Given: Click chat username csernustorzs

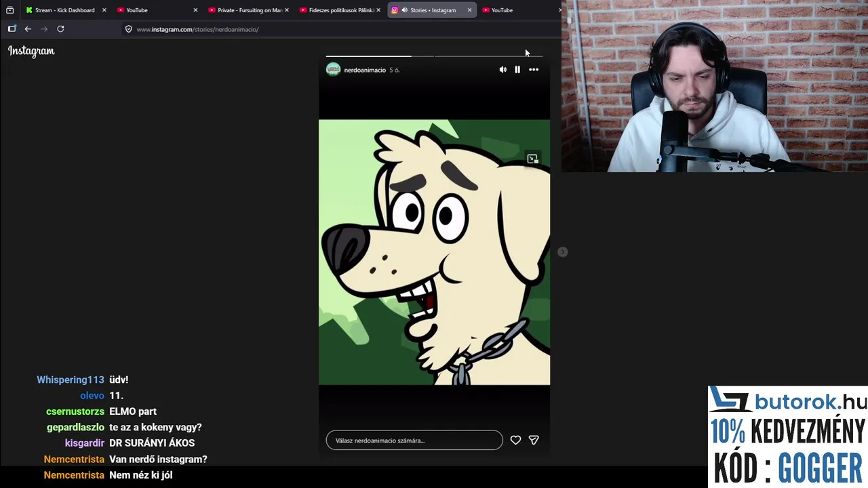Looking at the screenshot, I should 75,411.
